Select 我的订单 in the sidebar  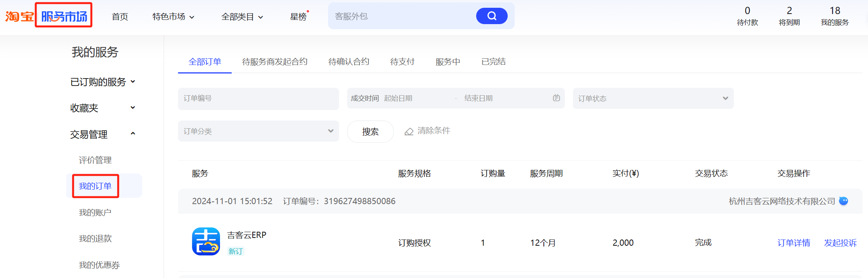(x=95, y=186)
